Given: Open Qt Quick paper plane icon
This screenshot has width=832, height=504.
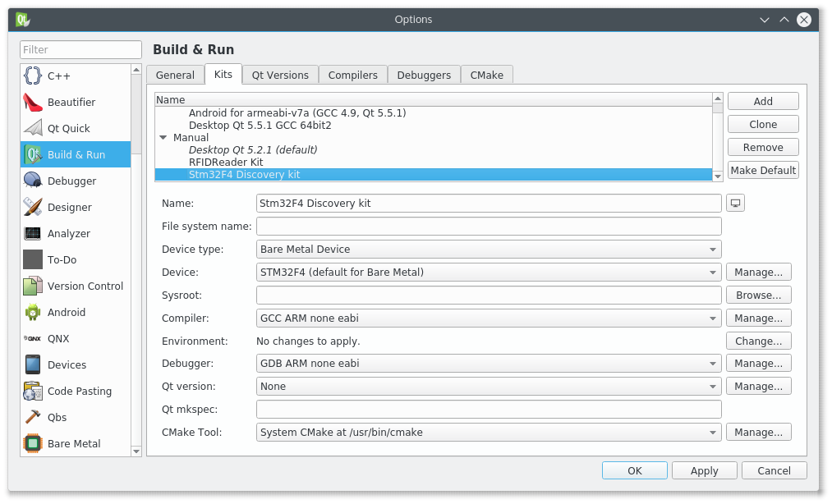Looking at the screenshot, I should [x=32, y=128].
